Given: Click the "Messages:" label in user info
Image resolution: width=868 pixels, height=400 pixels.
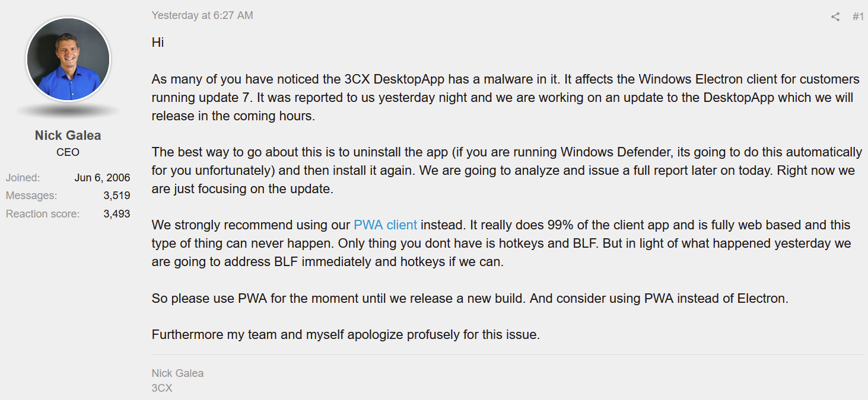Looking at the screenshot, I should (31, 196).
